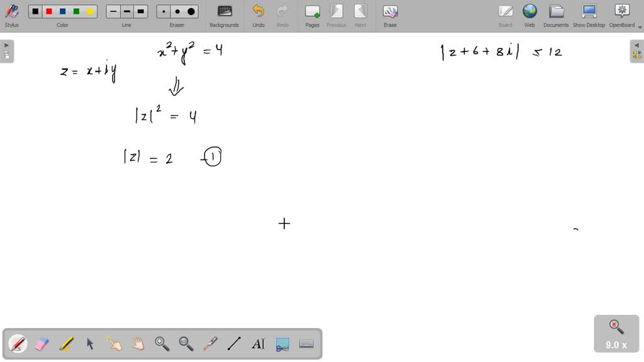
Task: Select the Pen tool
Action: [x=18, y=343]
